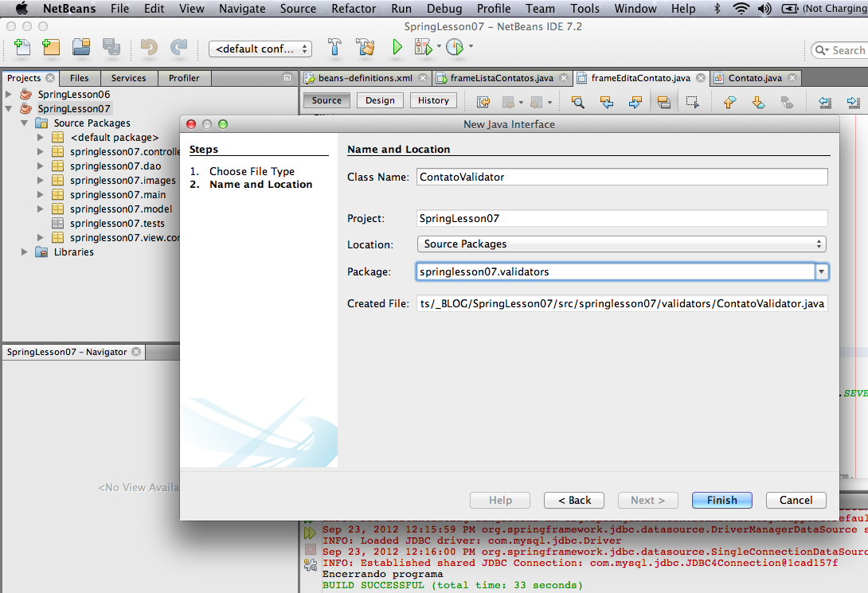This screenshot has height=593, width=868.
Task: Open the Team menu
Action: pyautogui.click(x=540, y=8)
